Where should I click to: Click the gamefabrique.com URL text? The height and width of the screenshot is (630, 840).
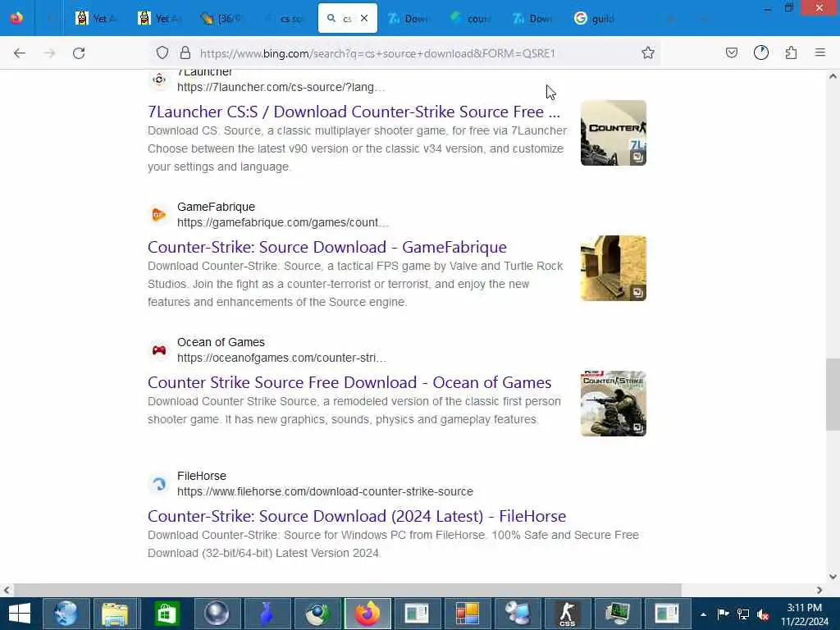(283, 222)
